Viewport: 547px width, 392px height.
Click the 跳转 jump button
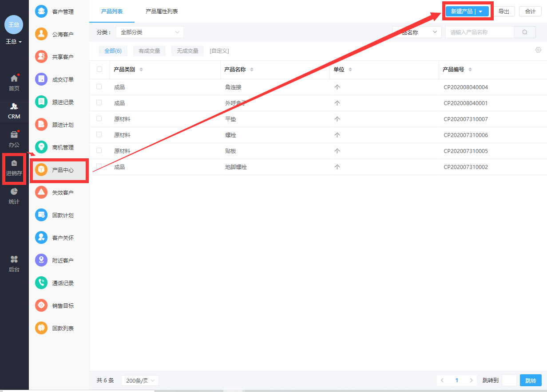pyautogui.click(x=531, y=380)
